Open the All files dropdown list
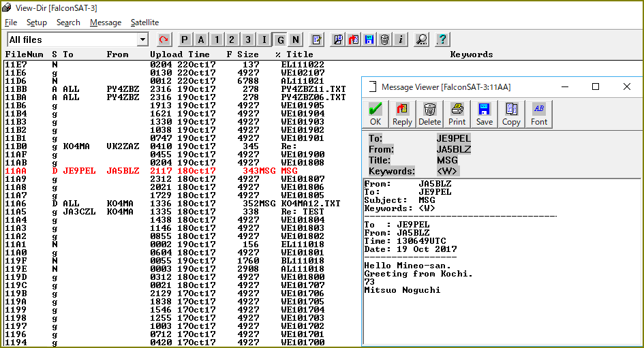Screen dimensions: 644x348 click(142, 39)
